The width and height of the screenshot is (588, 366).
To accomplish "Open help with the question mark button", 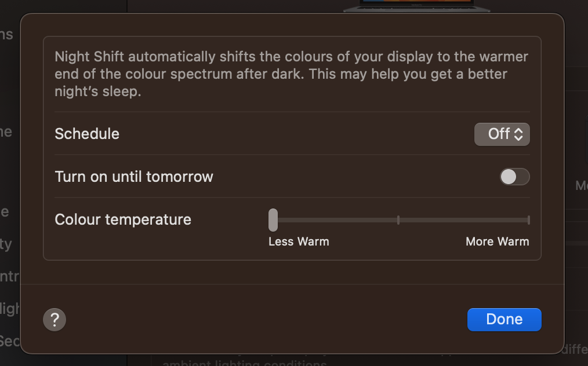I will point(55,320).
